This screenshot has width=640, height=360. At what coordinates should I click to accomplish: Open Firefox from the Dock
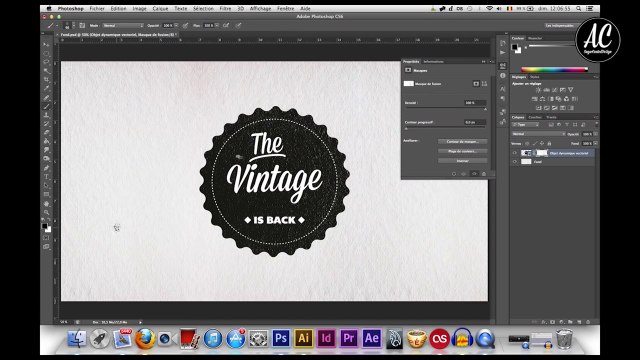(x=144, y=339)
